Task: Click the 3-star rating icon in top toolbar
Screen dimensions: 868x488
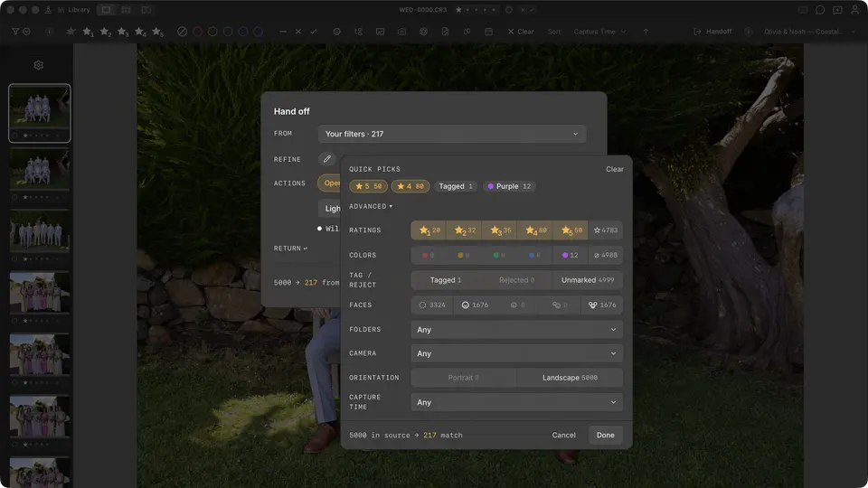Action: tap(123, 32)
